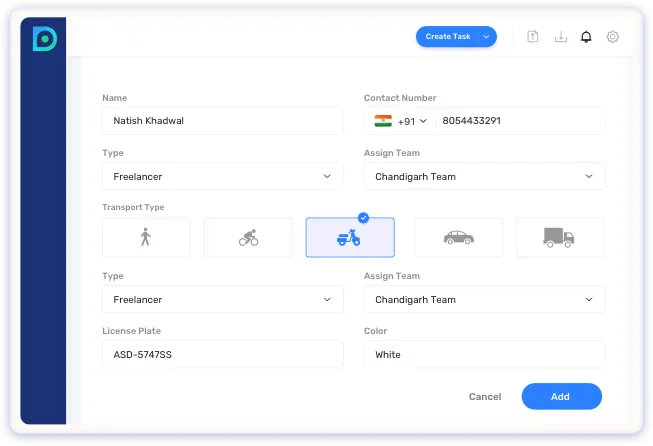Click the download icon in top bar
Viewport: 653px width, 446px height.
(560, 37)
